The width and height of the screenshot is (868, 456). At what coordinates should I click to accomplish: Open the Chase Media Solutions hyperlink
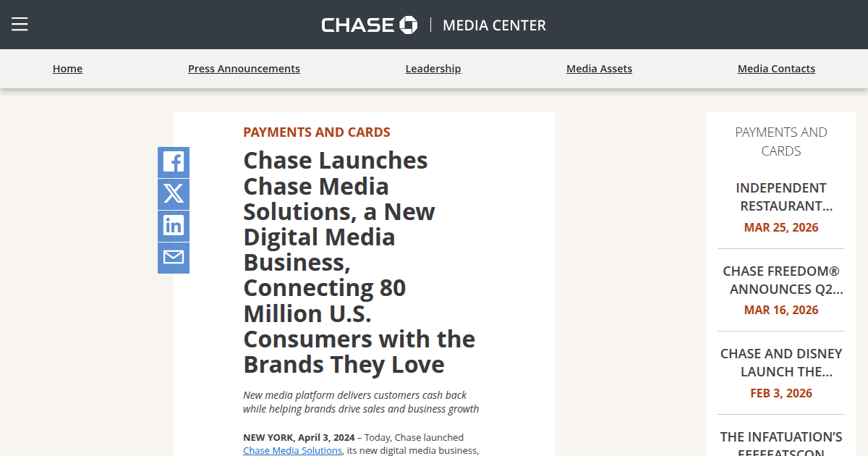(x=292, y=449)
